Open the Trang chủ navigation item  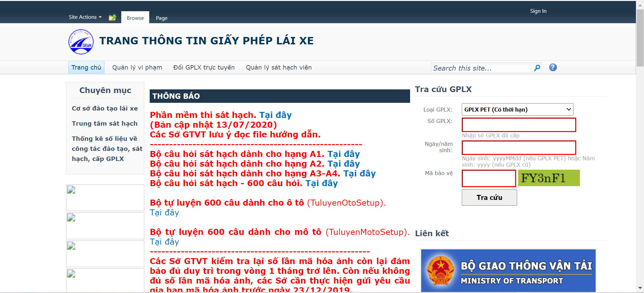[86, 68]
